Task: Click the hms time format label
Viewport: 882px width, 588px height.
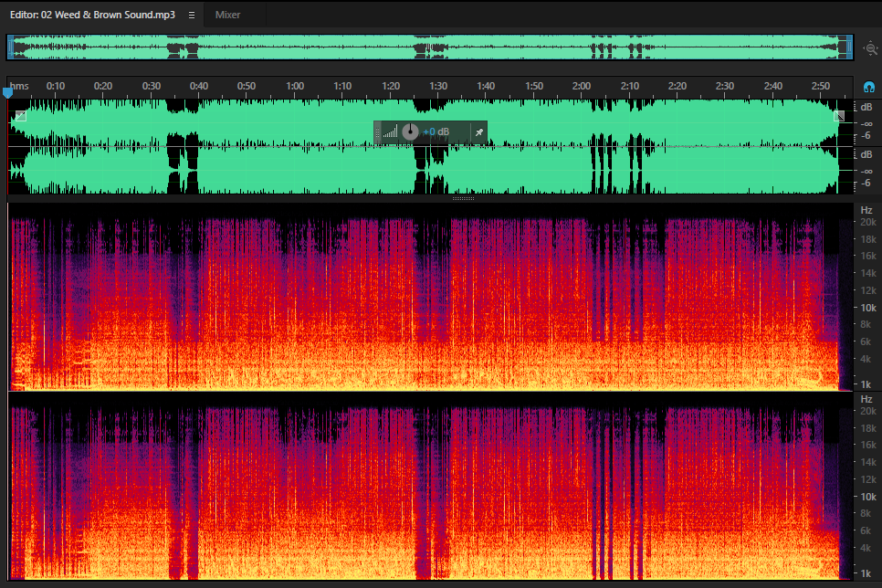Action: click(19, 86)
